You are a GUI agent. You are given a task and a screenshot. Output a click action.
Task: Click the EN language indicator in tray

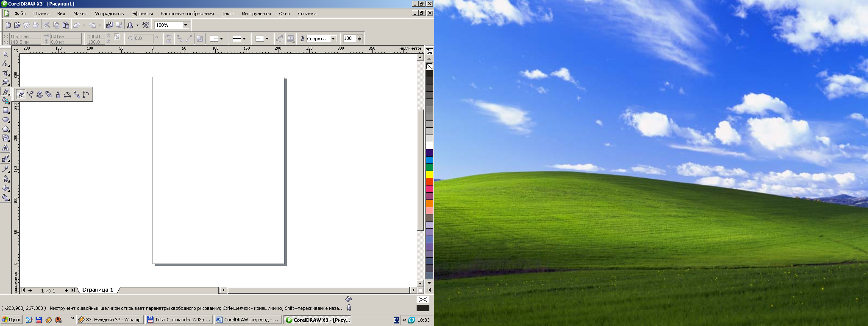[x=396, y=320]
